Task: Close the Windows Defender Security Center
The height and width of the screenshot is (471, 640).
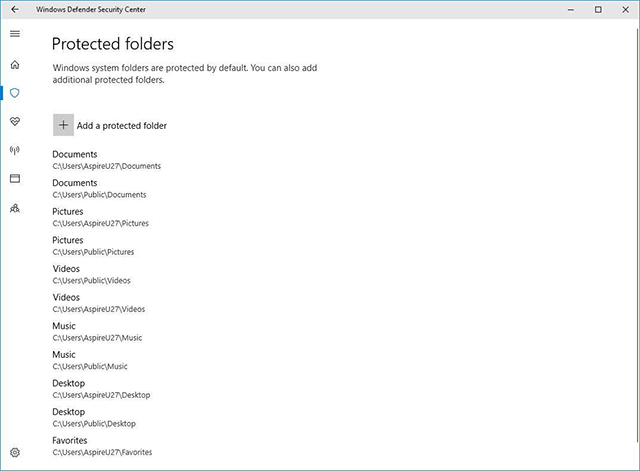Action: (x=625, y=9)
